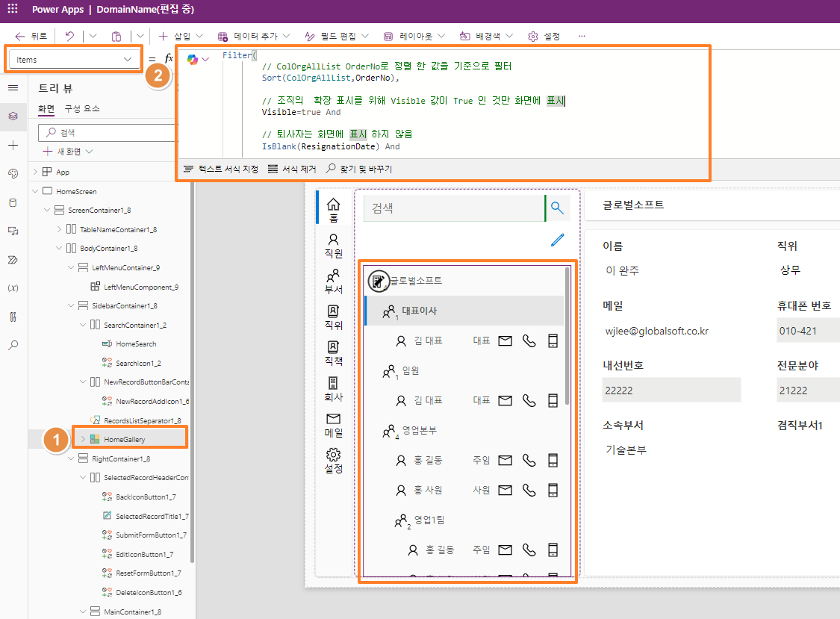
Task: Expand the App tree node
Action: [x=35, y=172]
